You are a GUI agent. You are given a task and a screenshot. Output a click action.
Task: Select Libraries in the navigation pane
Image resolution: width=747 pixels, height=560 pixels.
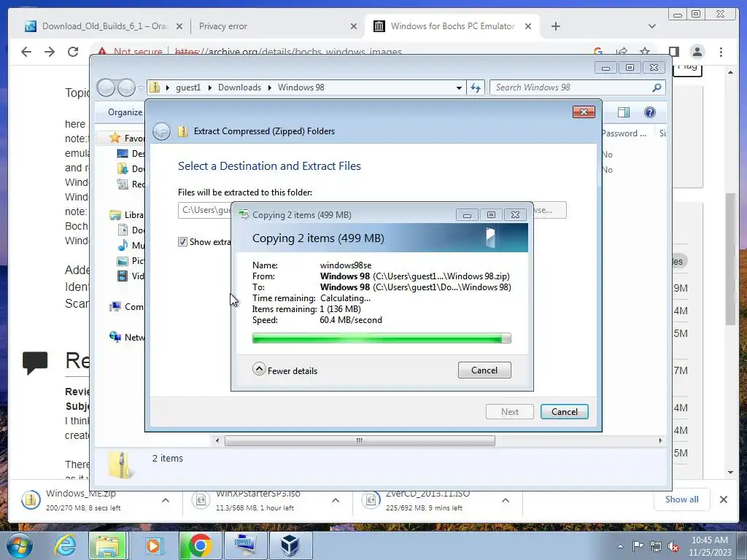[x=126, y=215]
